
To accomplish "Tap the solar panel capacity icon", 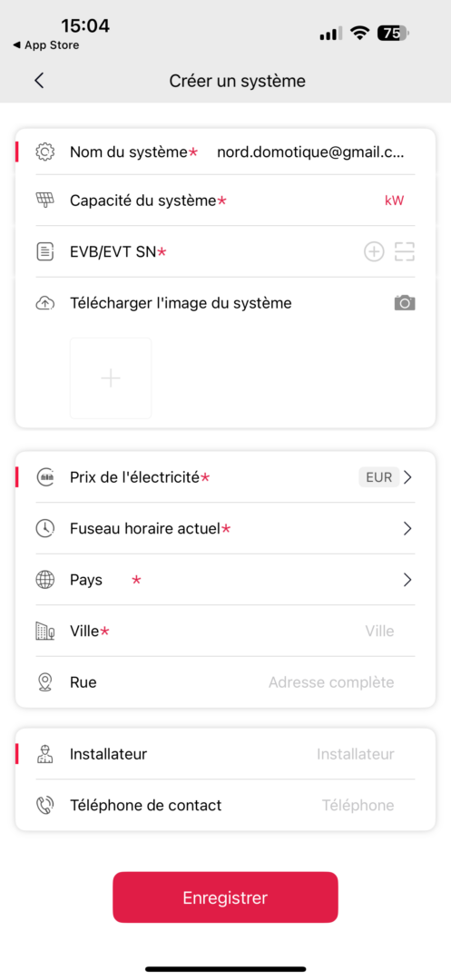I will (45, 201).
